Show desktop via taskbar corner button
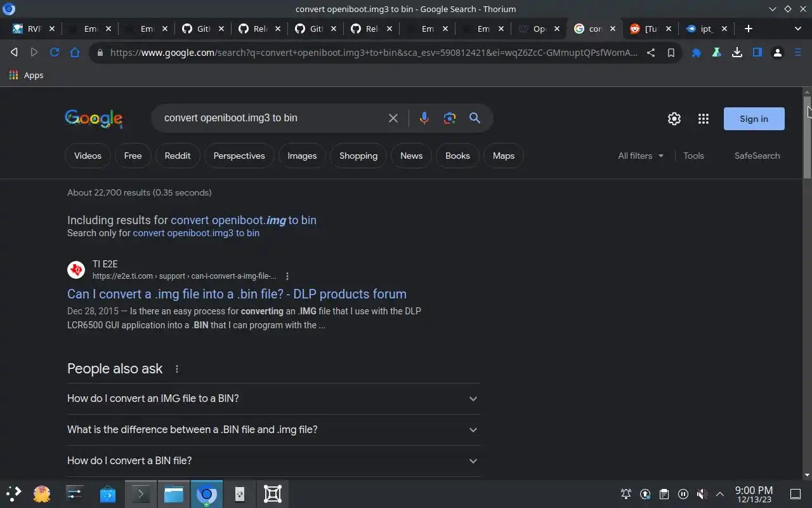812x508 pixels. tap(796, 494)
